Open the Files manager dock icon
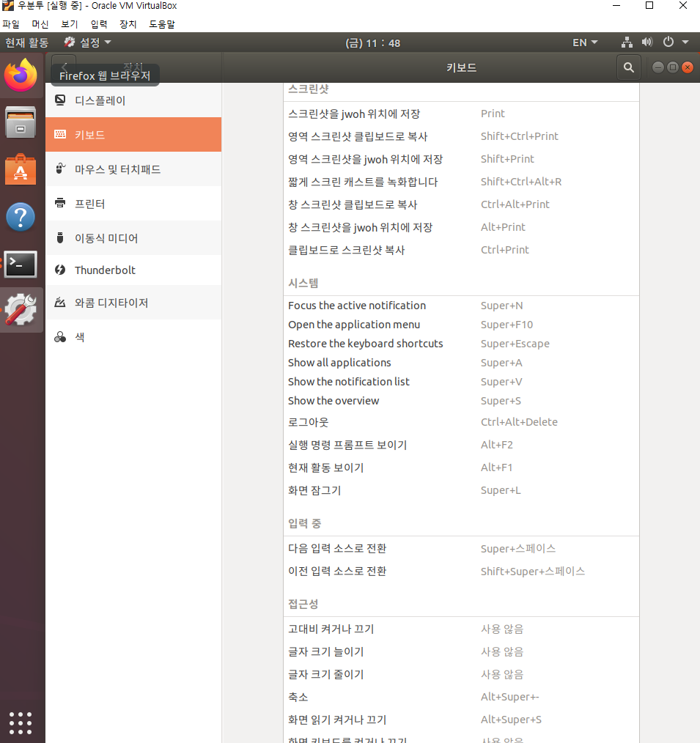Image resolution: width=700 pixels, height=743 pixels. point(21,122)
